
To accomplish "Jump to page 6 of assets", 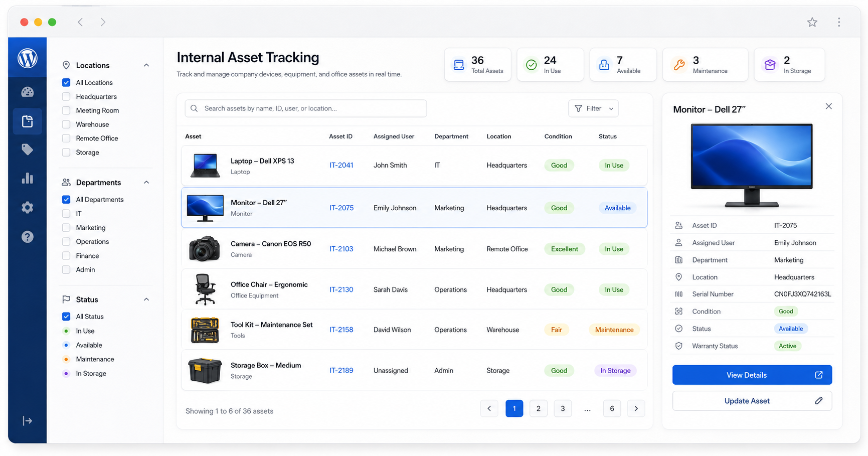I will tap(612, 408).
